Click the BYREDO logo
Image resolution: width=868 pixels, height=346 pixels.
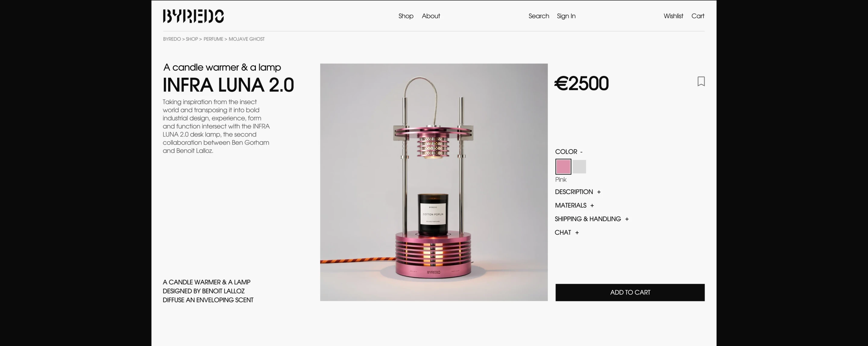(x=193, y=16)
